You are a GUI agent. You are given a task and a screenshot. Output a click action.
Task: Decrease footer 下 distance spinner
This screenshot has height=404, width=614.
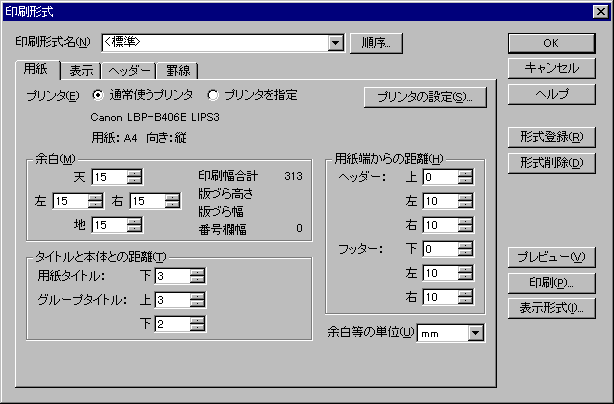465,252
